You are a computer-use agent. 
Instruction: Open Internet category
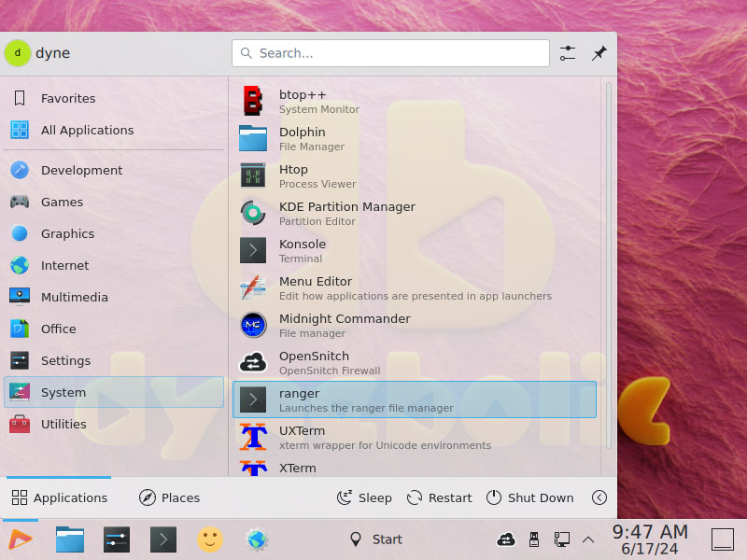coord(114,265)
